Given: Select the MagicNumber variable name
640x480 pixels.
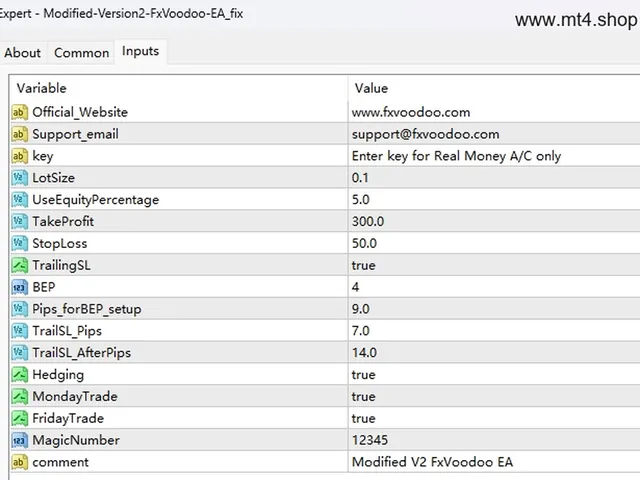Looking at the screenshot, I should (76, 440).
